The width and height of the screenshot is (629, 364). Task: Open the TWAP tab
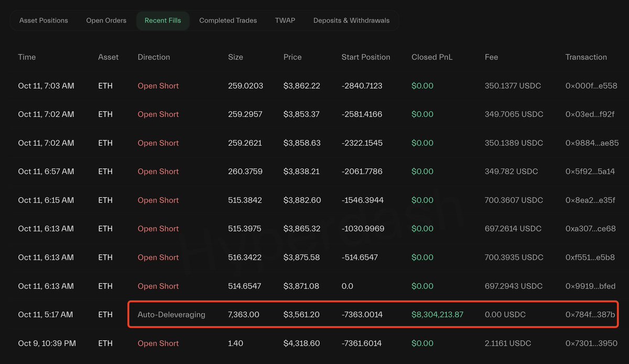coord(285,20)
